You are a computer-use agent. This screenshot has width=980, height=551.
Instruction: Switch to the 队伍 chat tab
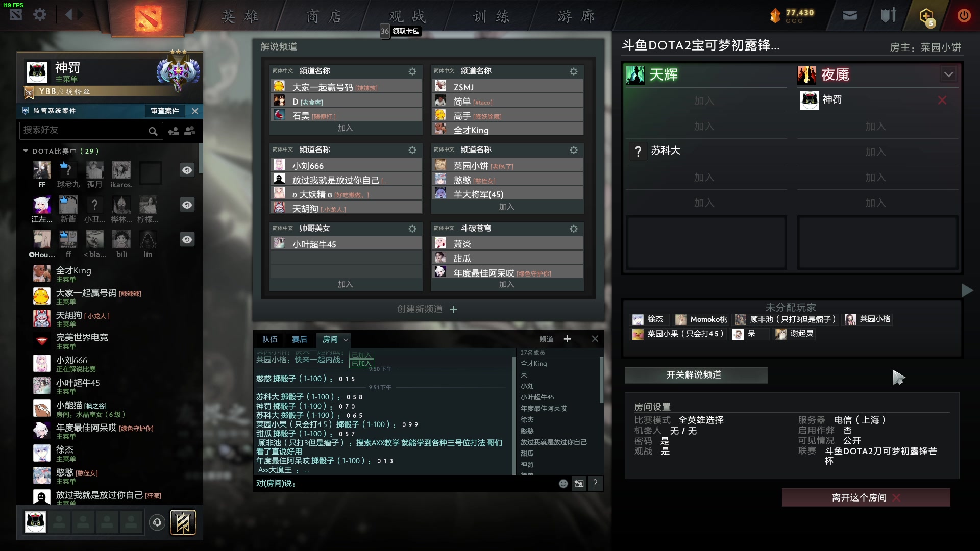click(x=269, y=339)
